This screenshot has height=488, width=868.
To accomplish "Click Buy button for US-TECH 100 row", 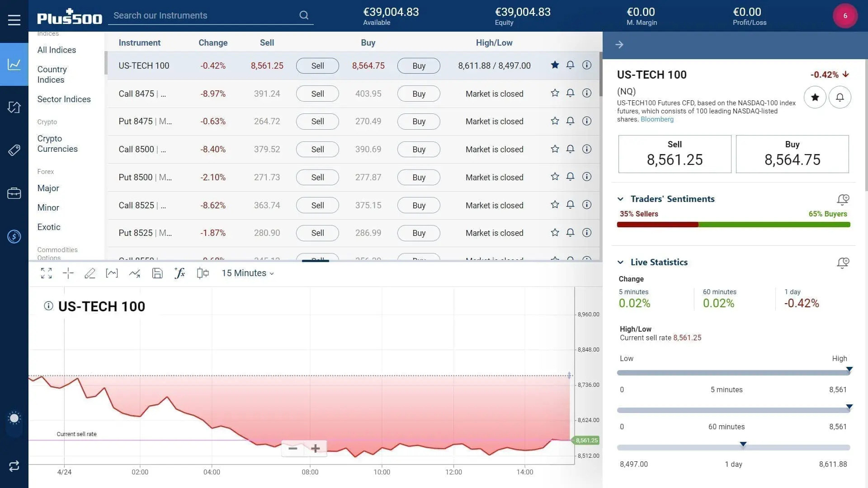I will tap(419, 66).
